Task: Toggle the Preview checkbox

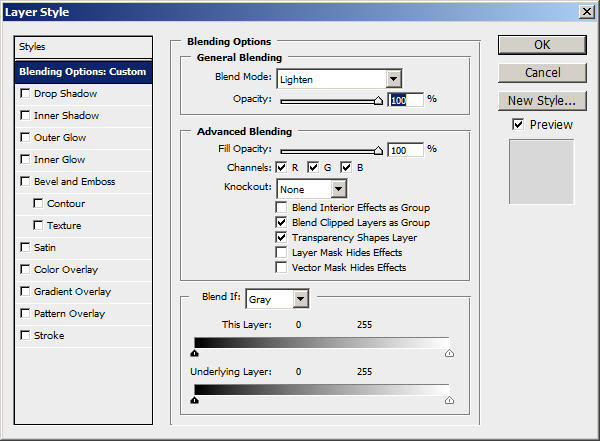Action: 518,124
